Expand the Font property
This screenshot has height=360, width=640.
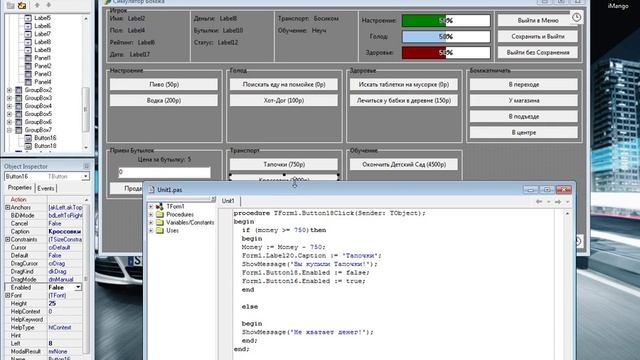(x=7, y=296)
